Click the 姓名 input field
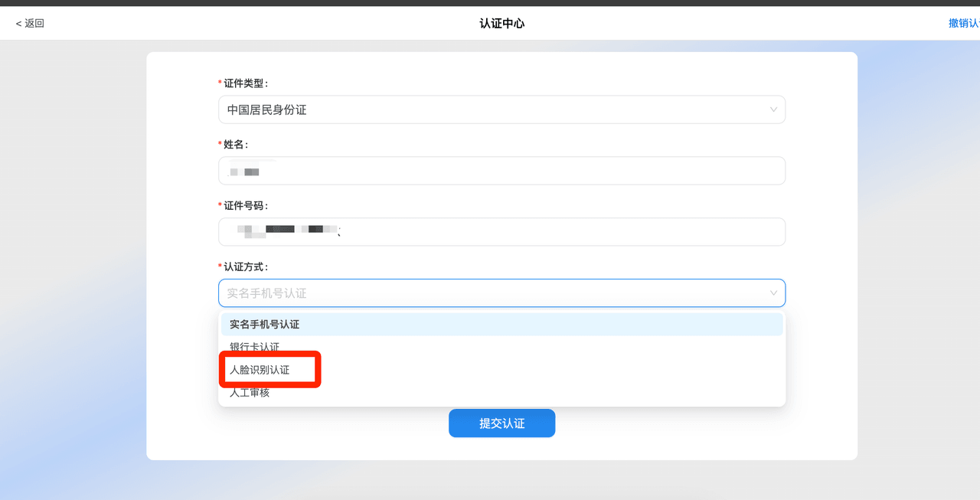This screenshot has width=980, height=500. pos(501,171)
